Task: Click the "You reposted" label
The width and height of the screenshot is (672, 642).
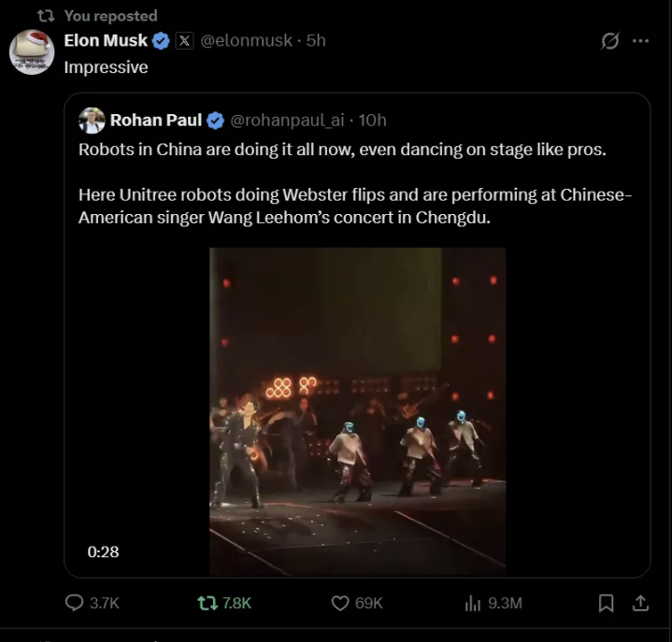Action: (110, 15)
